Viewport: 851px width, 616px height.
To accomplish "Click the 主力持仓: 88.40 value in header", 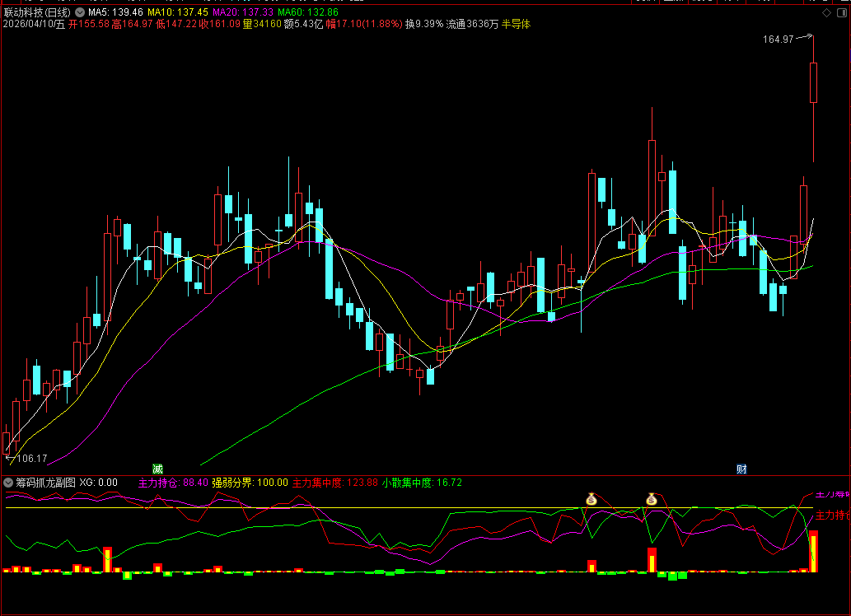I will (x=173, y=483).
